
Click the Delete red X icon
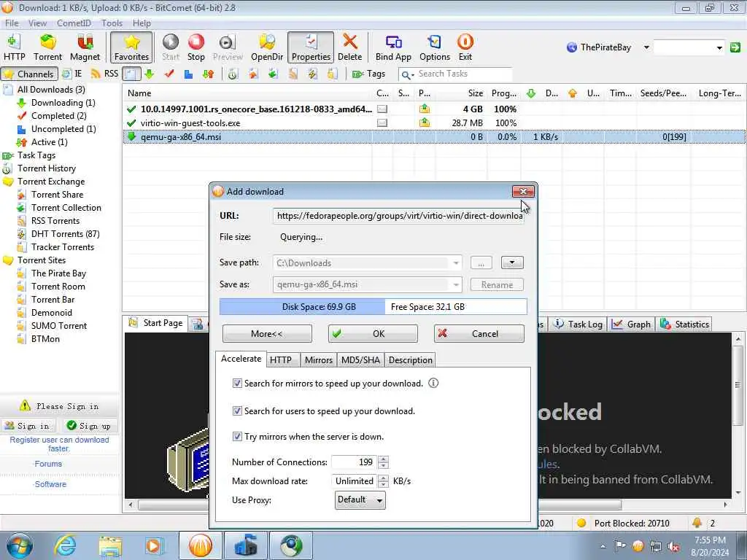coord(349,47)
